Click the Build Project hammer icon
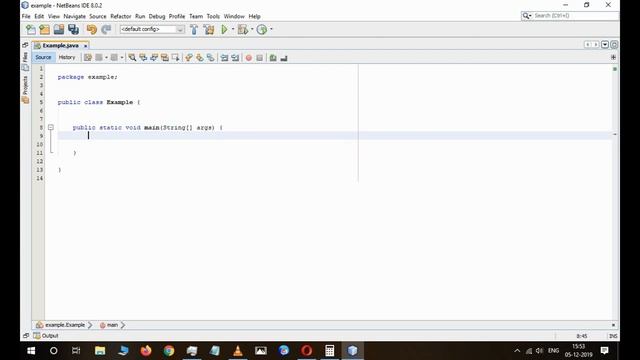This screenshot has width=640, height=360. [x=194, y=29]
